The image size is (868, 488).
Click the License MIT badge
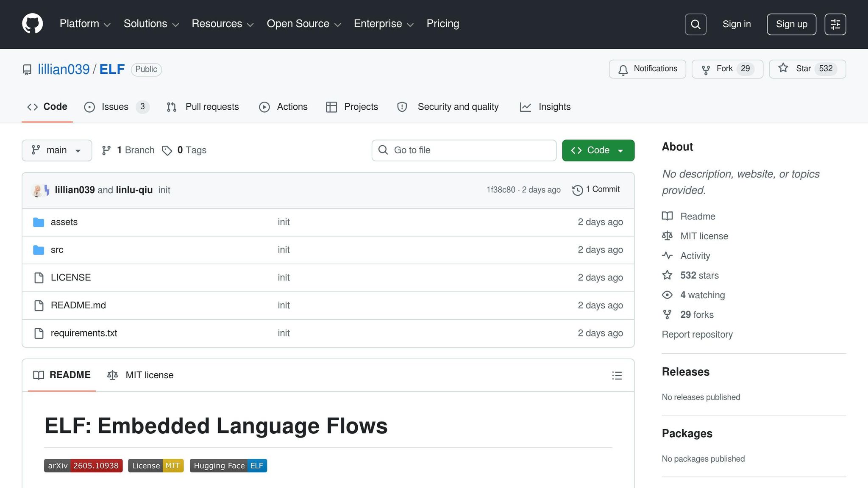[x=156, y=466]
